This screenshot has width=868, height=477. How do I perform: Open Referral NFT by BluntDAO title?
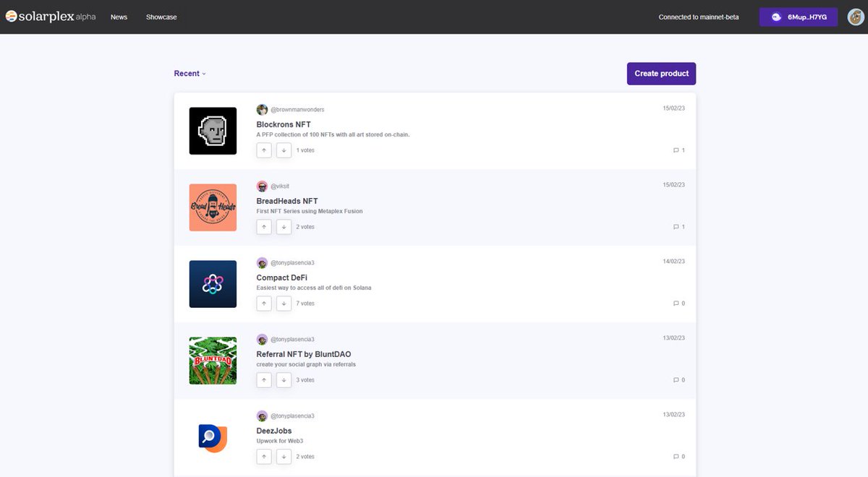304,354
